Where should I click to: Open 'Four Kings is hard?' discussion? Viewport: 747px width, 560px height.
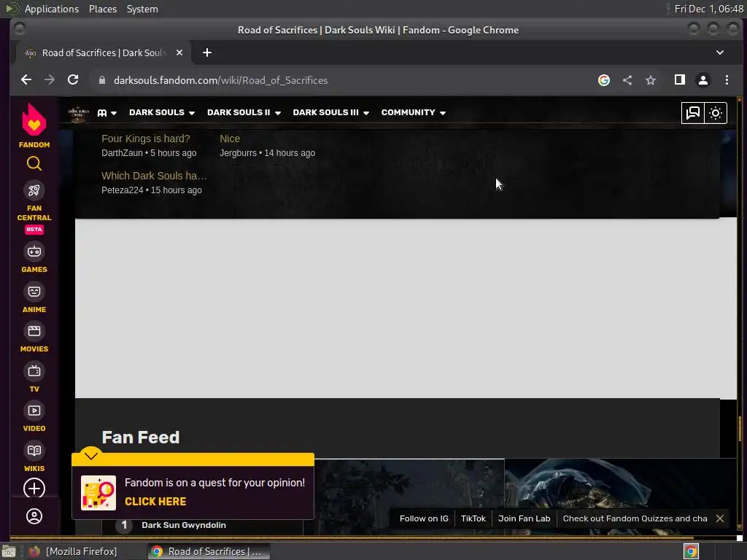(146, 139)
